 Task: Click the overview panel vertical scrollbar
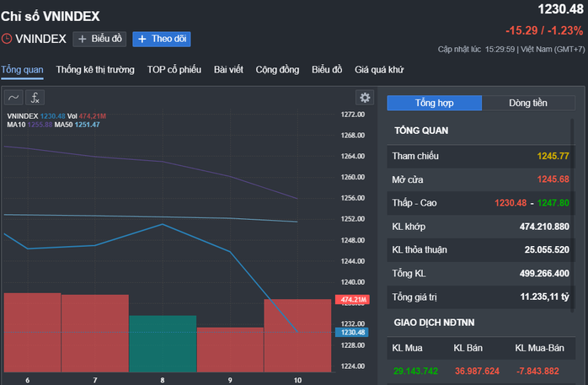point(572,215)
